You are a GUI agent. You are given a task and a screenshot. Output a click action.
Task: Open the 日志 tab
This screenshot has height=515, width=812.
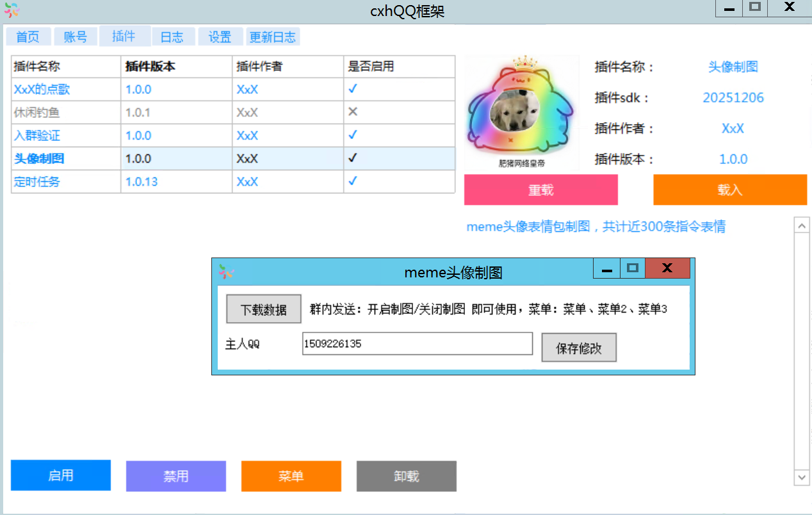172,37
